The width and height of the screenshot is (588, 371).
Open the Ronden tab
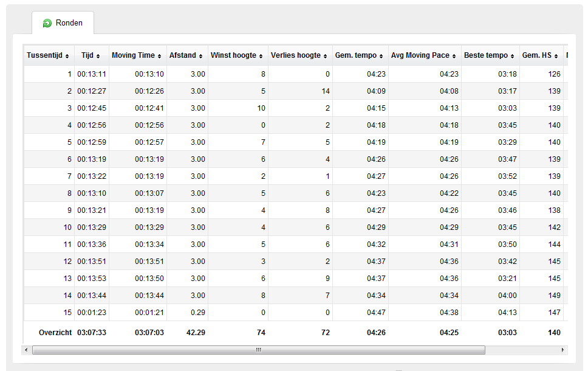[x=63, y=23]
